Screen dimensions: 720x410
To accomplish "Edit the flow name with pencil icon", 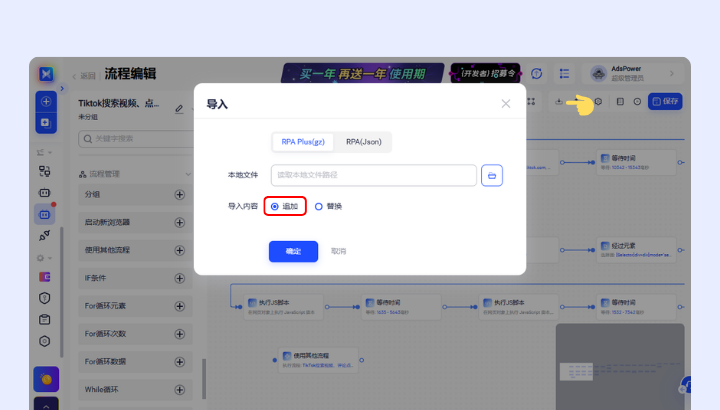I will coord(179,109).
